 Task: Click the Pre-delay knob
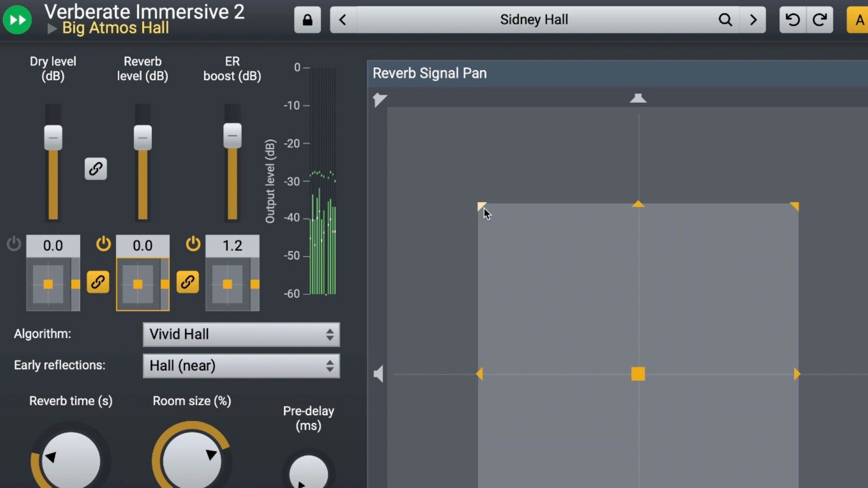coord(309,472)
